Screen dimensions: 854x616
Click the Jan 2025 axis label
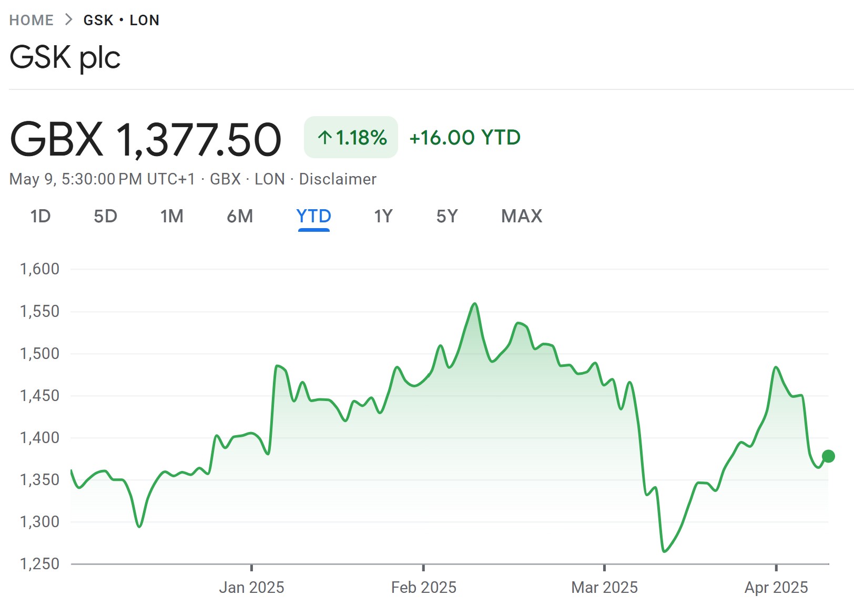click(251, 587)
